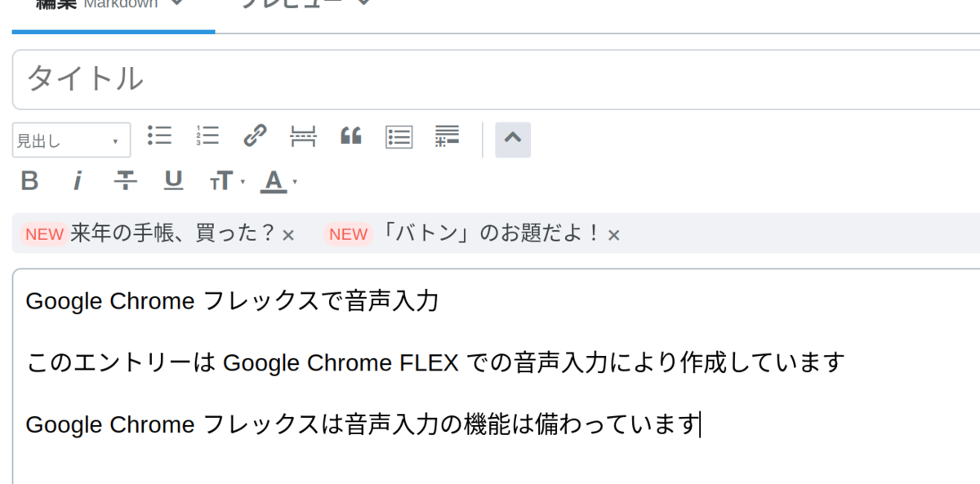The width and height of the screenshot is (980, 484).
Task: Insert a numbered list
Action: (x=207, y=135)
